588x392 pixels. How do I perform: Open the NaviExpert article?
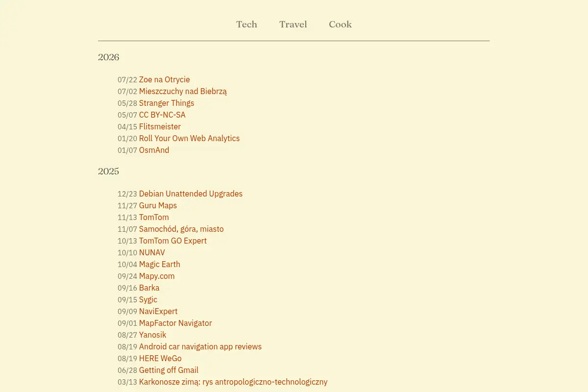tap(158, 312)
